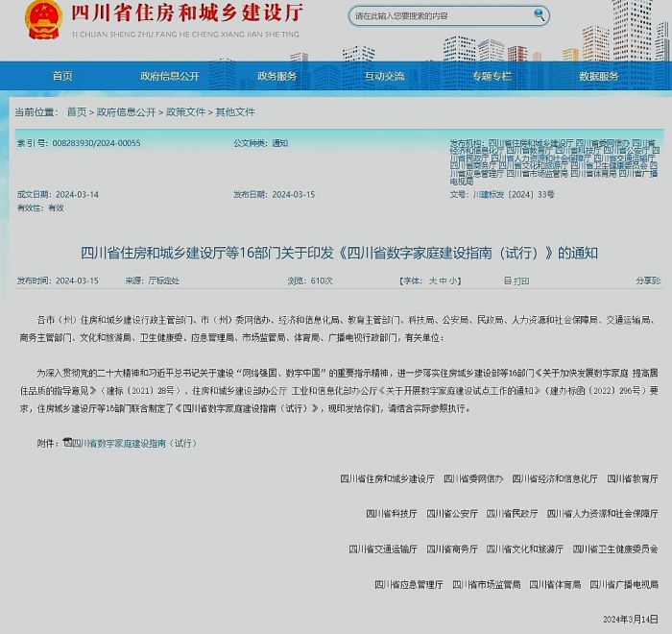Click the 公文种类 通知 label
Image resolution: width=672 pixels, height=634 pixels.
point(260,143)
